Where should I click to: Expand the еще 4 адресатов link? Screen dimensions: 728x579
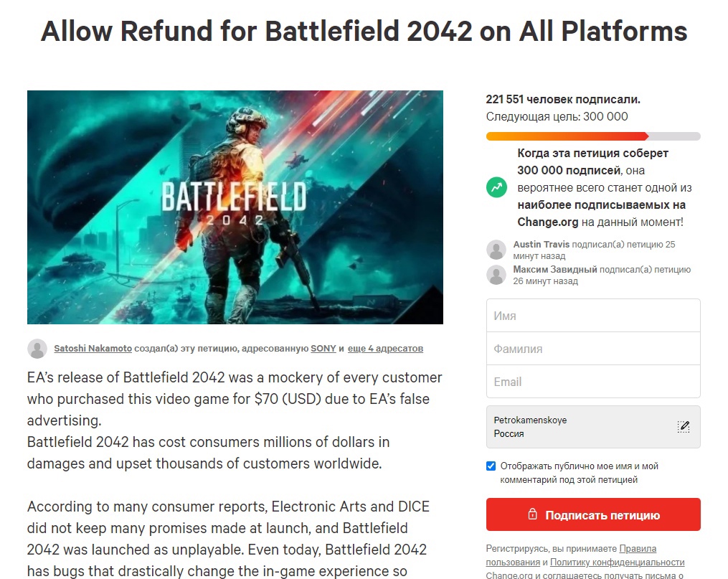385,349
